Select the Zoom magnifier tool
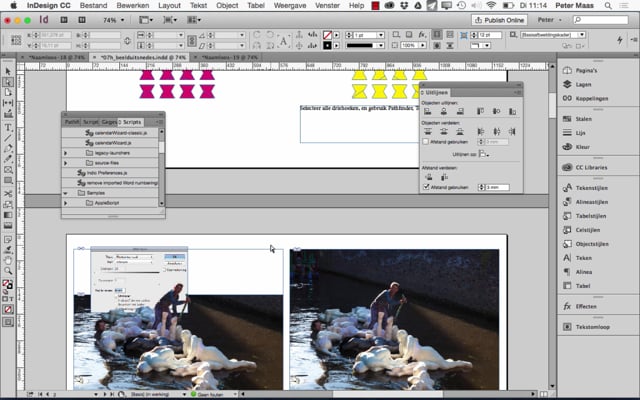This screenshot has width=640, height=400. click(8, 271)
